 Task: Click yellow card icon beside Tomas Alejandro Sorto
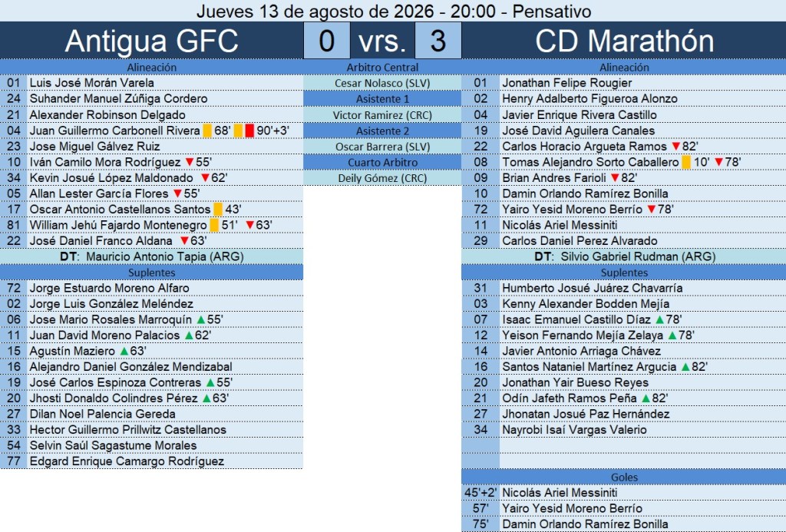[686, 162]
